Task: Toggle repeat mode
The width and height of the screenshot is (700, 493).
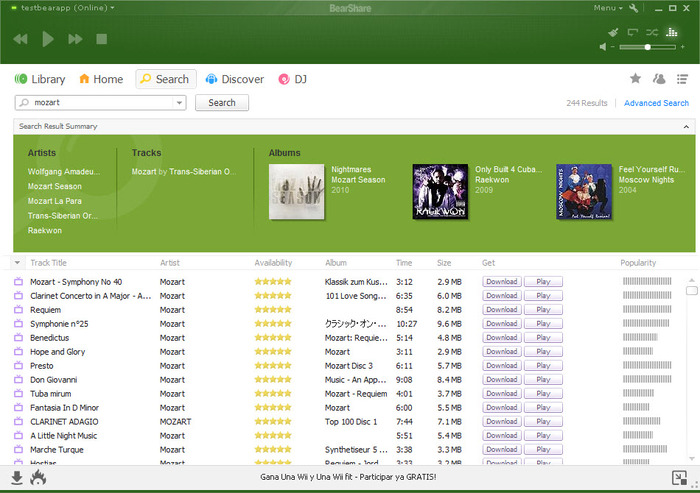Action: tap(633, 32)
